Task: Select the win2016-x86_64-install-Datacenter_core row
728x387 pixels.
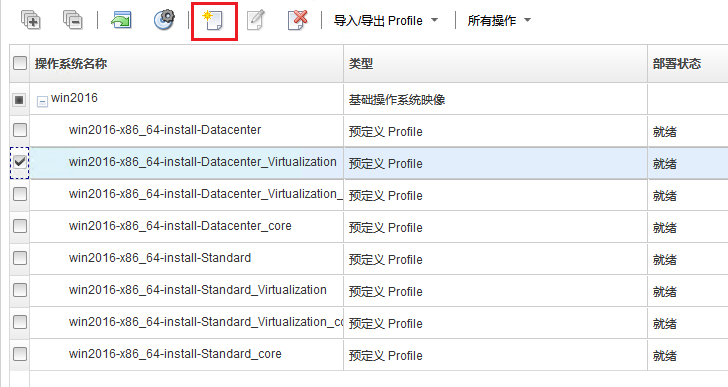Action: point(369,226)
